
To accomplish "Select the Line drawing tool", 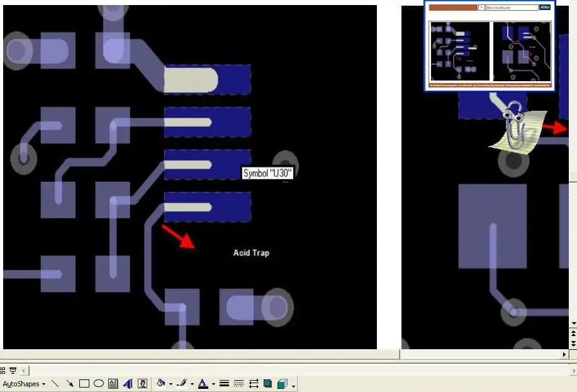I will pyautogui.click(x=55, y=384).
